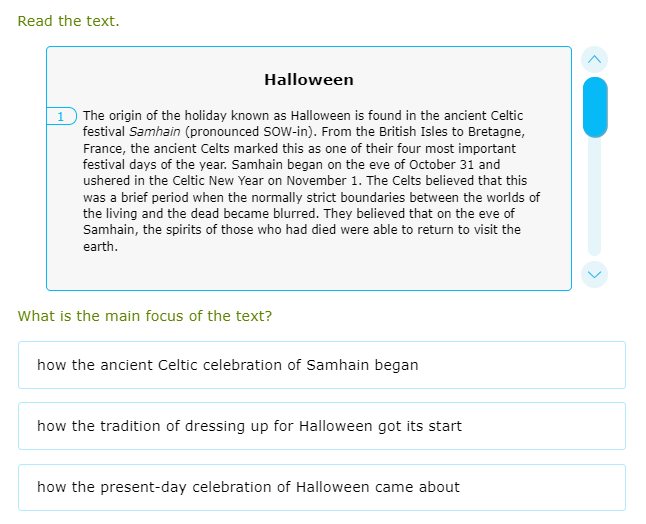Click the 'Read the text.' instruction

68,21
